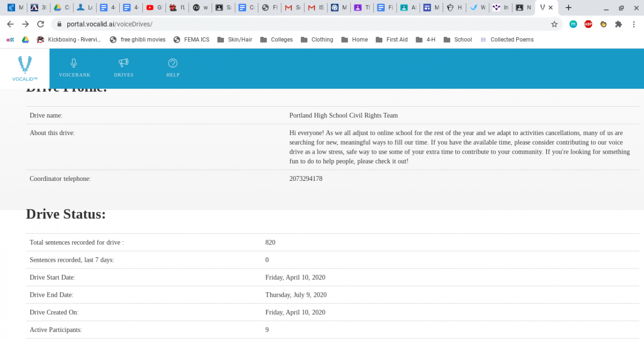
Task: Open the Collected Poems bookmark
Action: (x=507, y=40)
